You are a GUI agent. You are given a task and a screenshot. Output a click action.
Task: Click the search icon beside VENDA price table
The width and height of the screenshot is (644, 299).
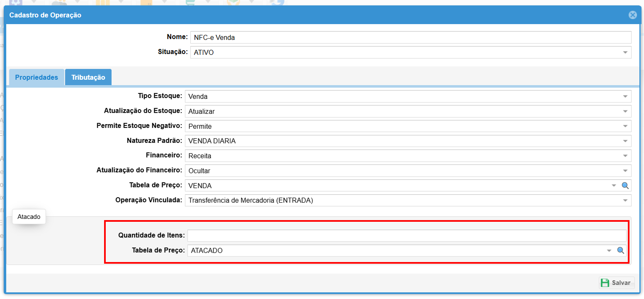pyautogui.click(x=625, y=186)
